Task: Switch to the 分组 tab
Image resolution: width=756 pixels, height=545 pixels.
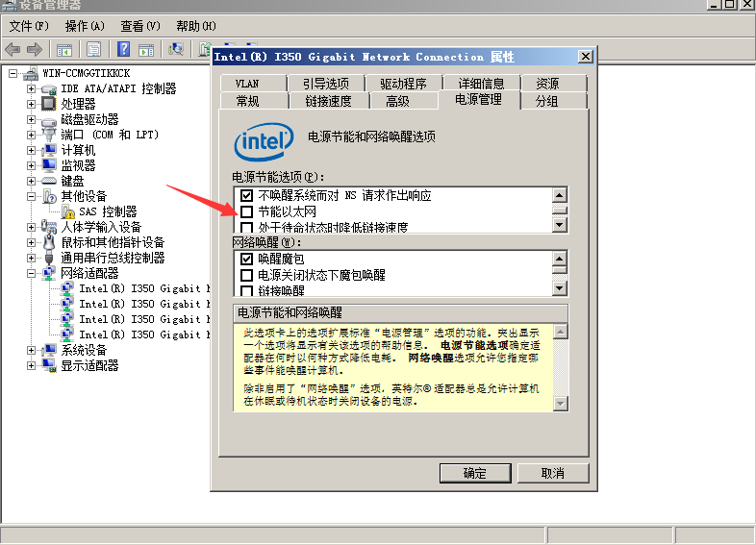Action: [554, 101]
